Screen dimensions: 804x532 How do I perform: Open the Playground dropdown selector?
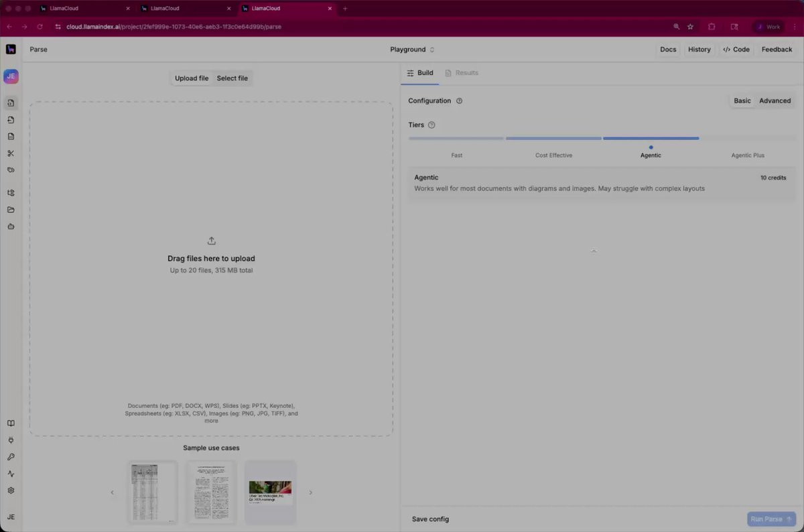412,50
